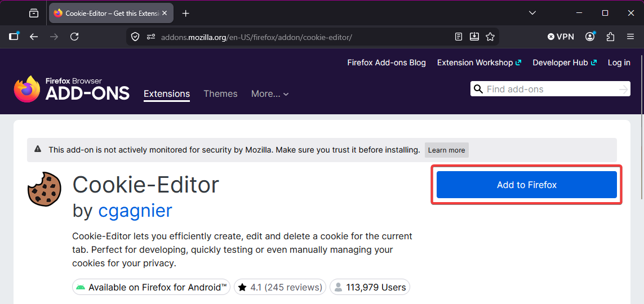Click the 113,979 Users badge

[370, 287]
